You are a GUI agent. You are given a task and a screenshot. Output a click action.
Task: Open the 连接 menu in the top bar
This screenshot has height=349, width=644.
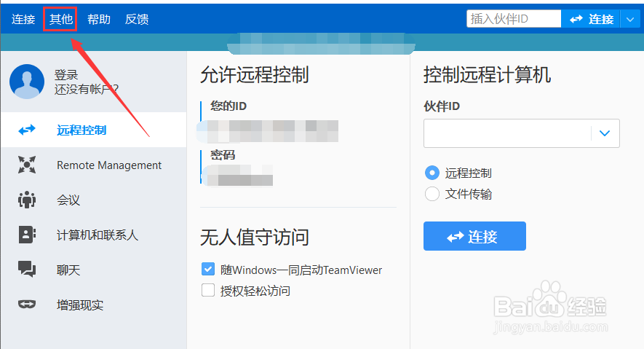(23, 20)
